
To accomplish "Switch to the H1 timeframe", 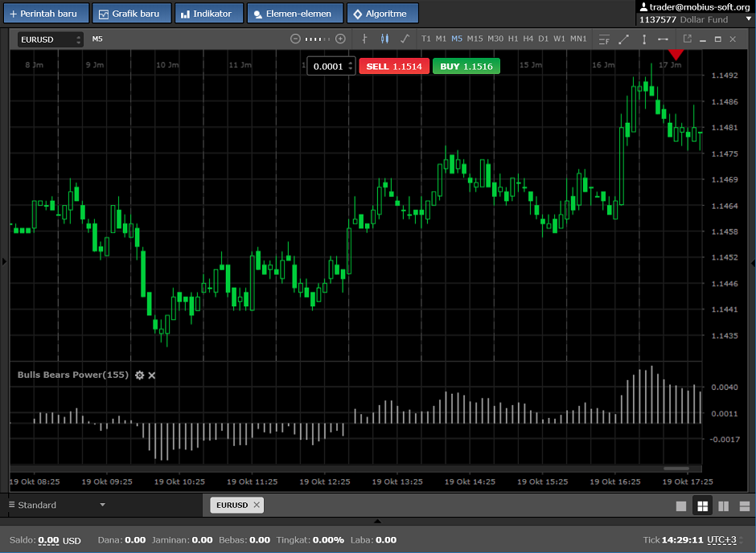I will (512, 39).
